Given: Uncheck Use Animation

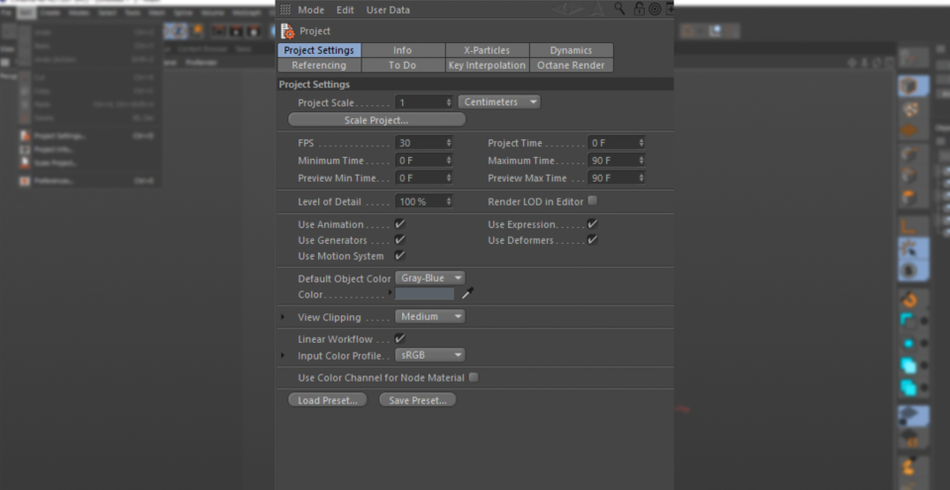Looking at the screenshot, I should click(x=400, y=223).
